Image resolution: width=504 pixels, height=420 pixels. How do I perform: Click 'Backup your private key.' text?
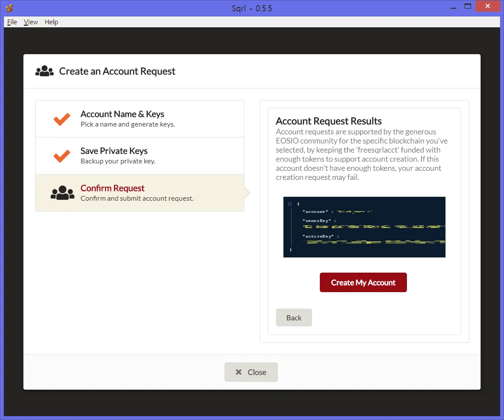(x=118, y=161)
